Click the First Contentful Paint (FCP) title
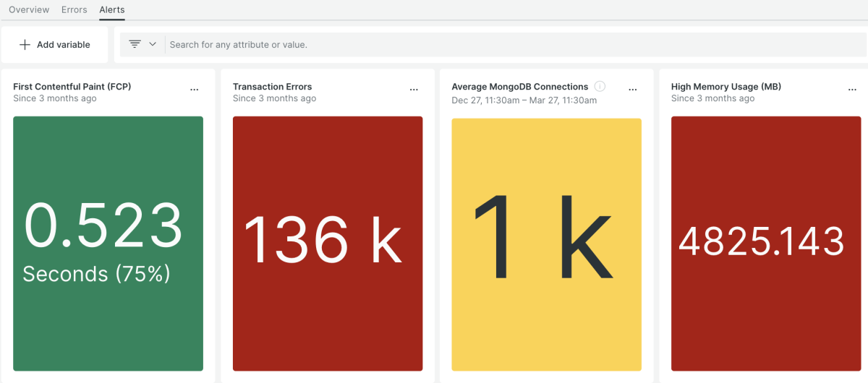 [x=72, y=87]
